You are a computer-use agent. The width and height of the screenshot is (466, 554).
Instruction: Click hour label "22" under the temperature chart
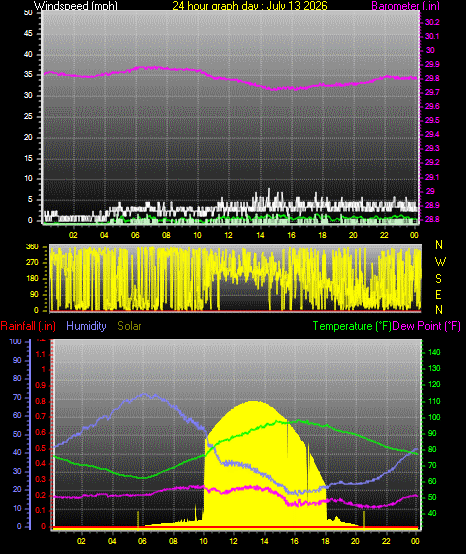tap(386, 541)
